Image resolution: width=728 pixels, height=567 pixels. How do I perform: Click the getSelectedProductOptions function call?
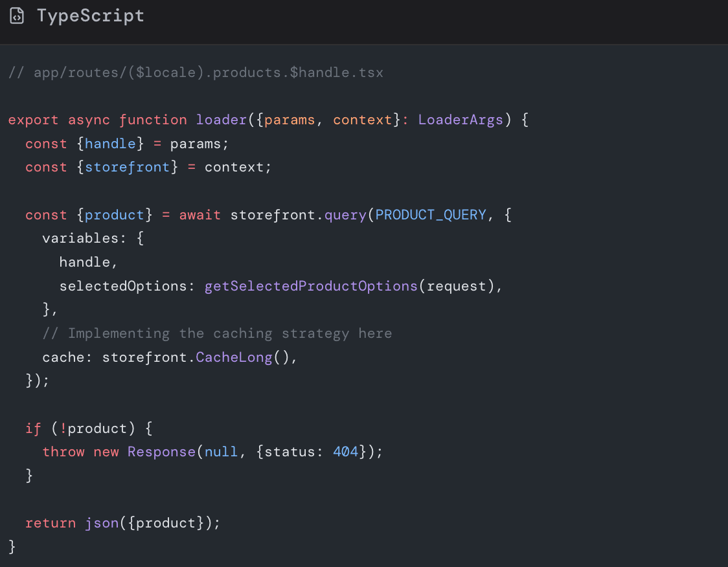[311, 285]
